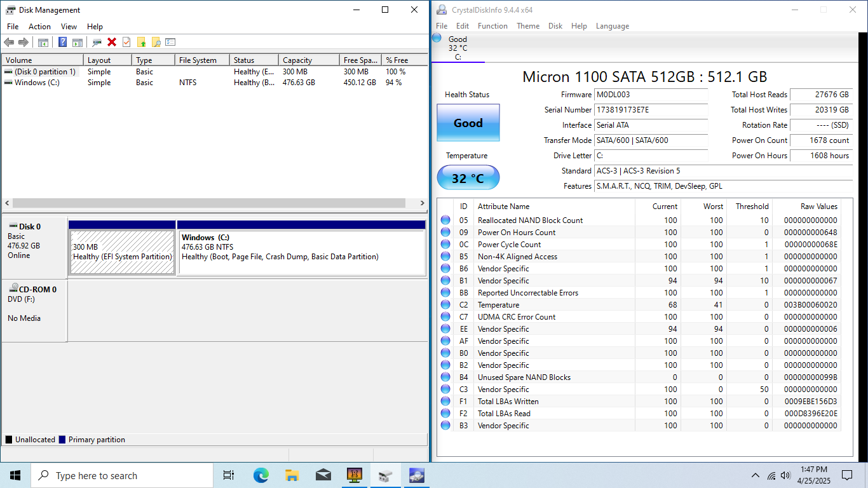The image size is (868, 488).
Task: Click the red X delete icon
Action: pyautogui.click(x=112, y=42)
